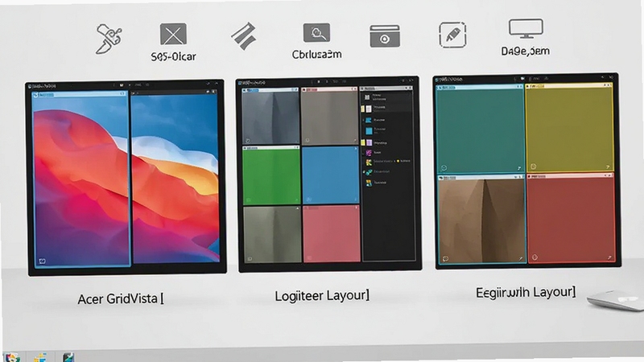Select the white document icon in the Logiteer side list
The width and height of the screenshot is (644, 362).
click(369, 109)
